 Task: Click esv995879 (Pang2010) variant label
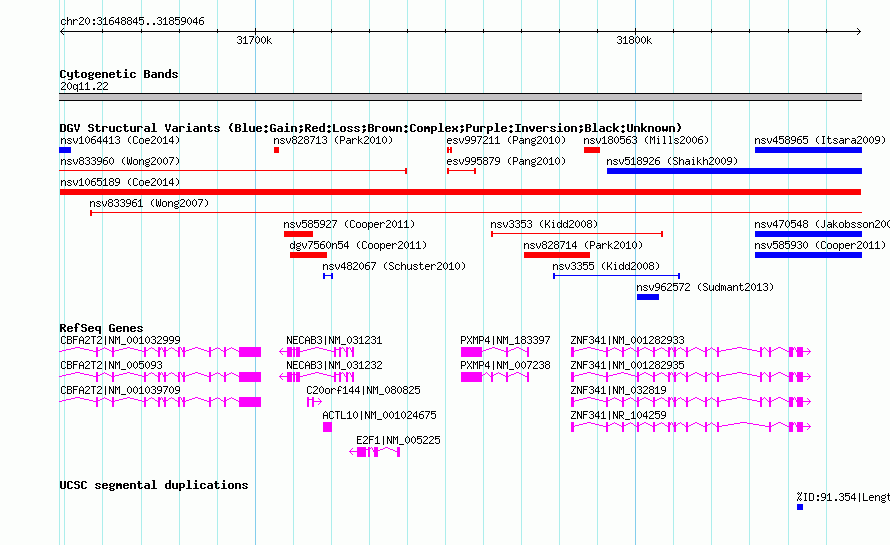click(x=506, y=161)
